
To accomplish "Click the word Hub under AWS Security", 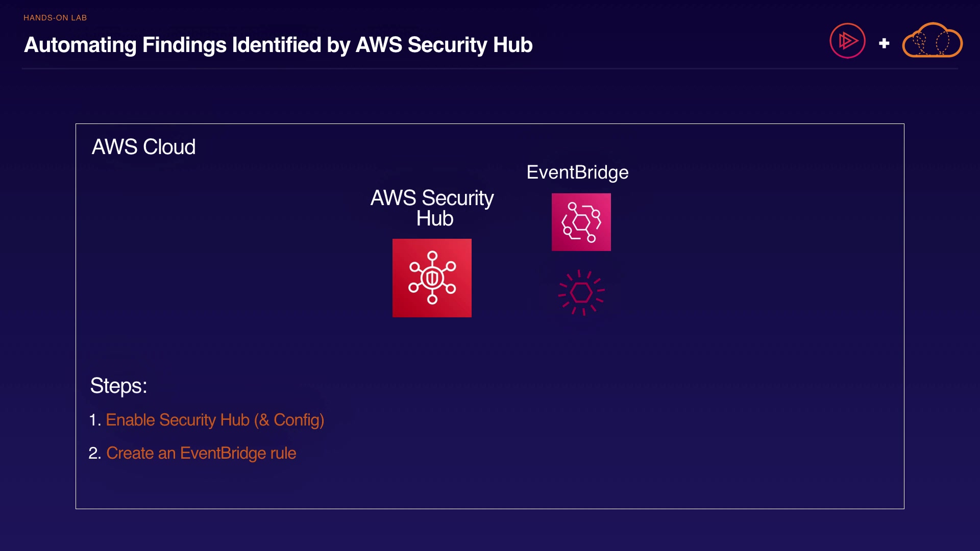I will [435, 219].
